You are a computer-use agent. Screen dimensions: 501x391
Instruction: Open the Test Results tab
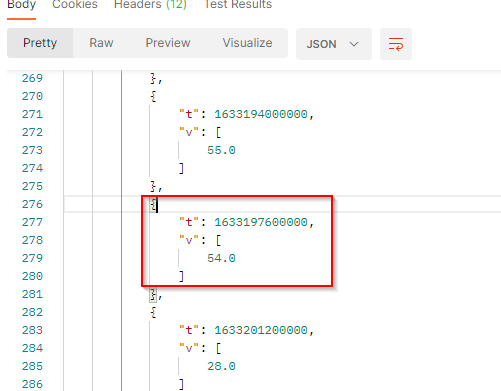[x=238, y=5]
